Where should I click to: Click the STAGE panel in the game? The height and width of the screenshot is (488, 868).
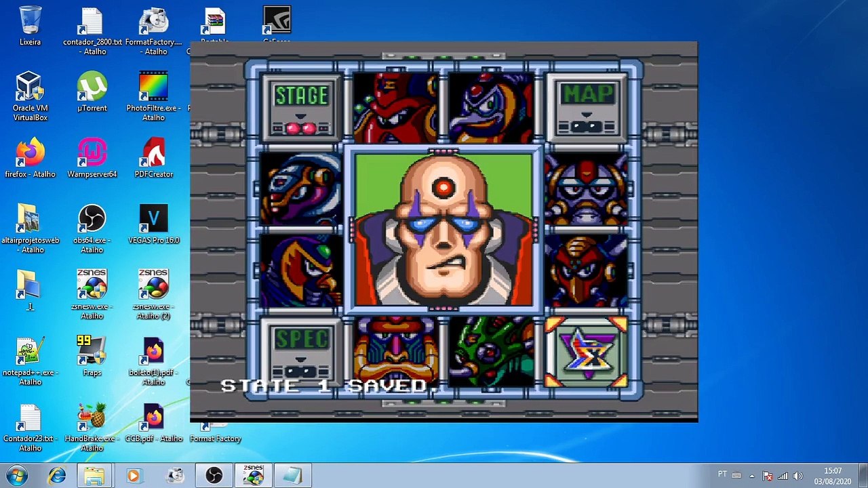click(301, 107)
